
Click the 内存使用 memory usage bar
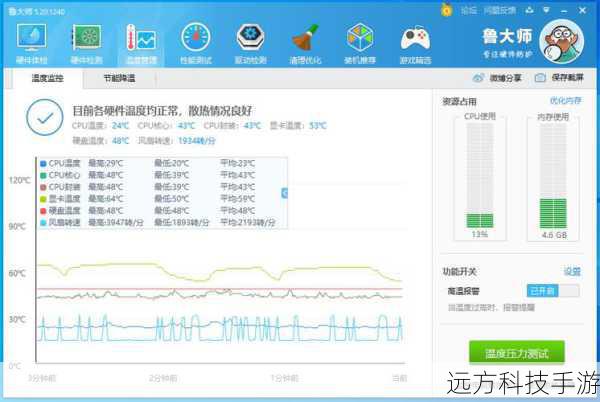tap(553, 175)
